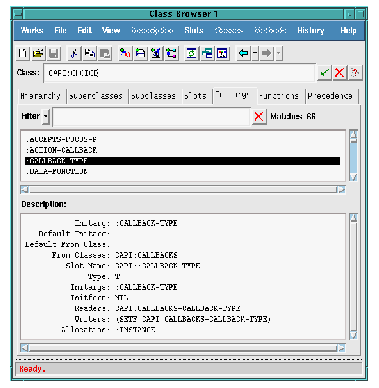Select :DATA-FUNCTION in the list

click(x=182, y=171)
